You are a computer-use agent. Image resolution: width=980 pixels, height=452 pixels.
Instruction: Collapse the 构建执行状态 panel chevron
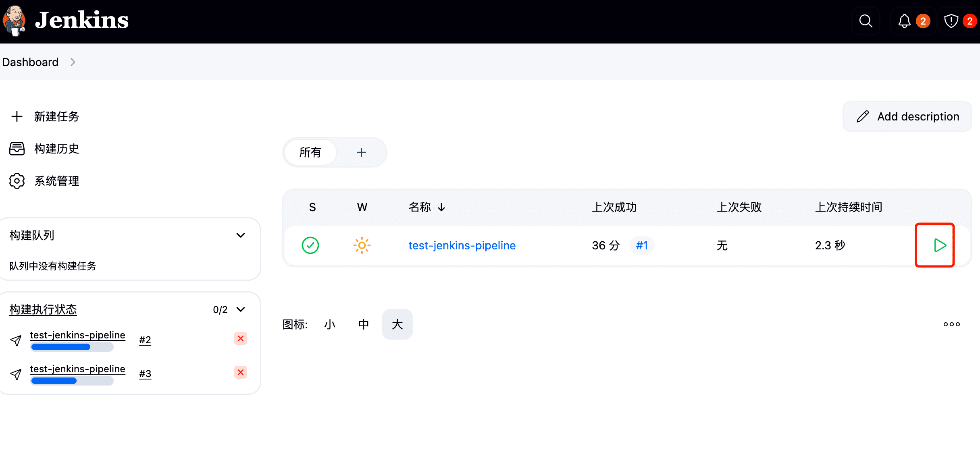point(241,309)
